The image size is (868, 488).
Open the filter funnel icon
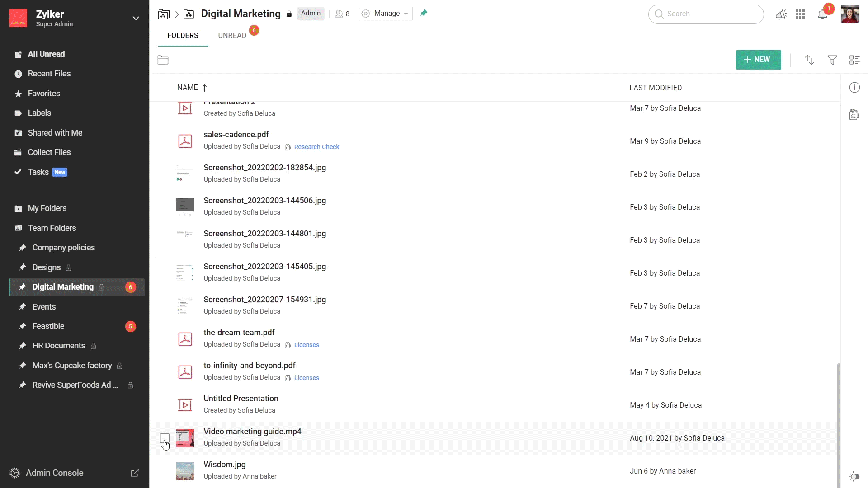pos(832,60)
